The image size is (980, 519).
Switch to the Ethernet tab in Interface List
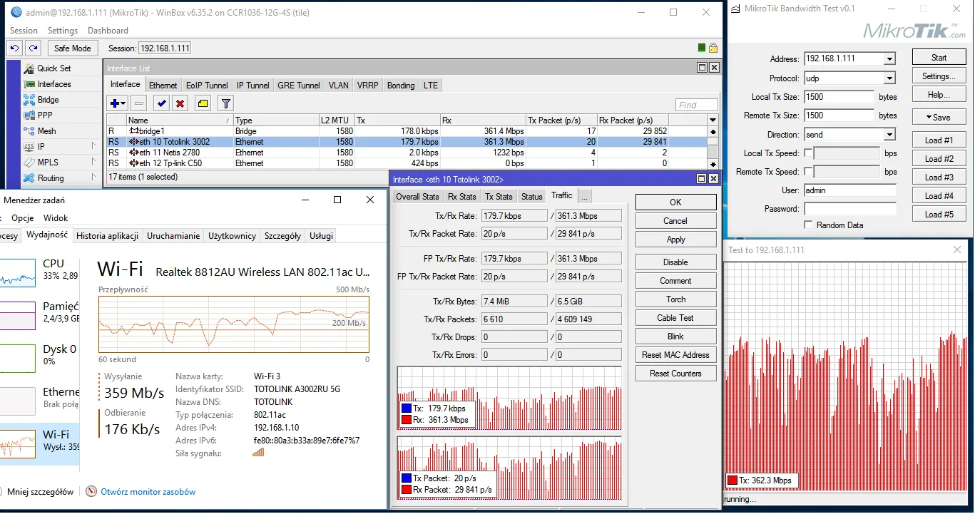(x=163, y=85)
